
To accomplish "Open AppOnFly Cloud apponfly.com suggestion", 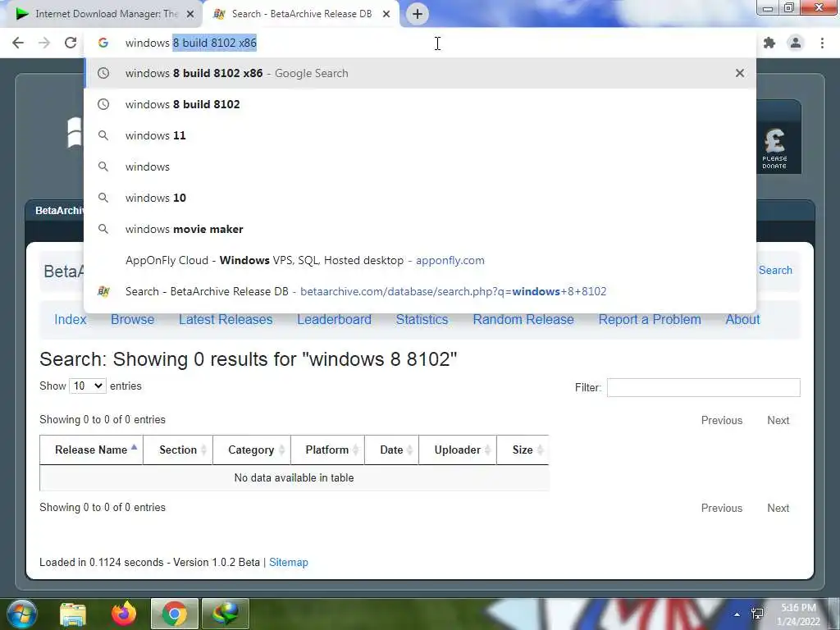I will (x=420, y=260).
